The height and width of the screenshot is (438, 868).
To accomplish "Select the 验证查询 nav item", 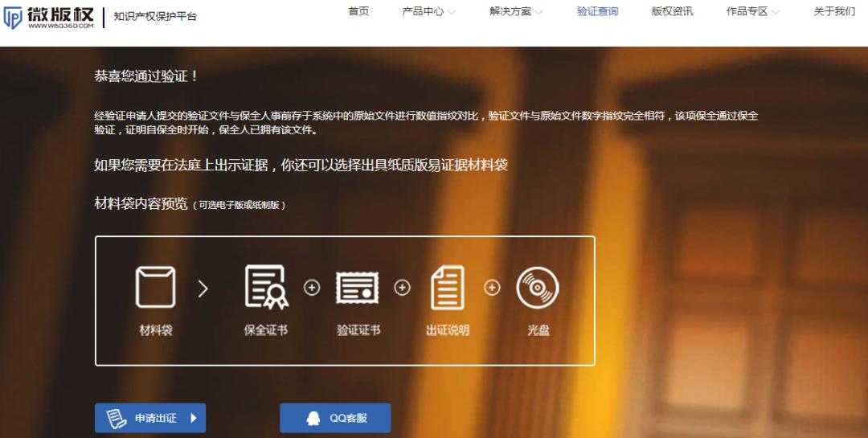I will pos(597,11).
